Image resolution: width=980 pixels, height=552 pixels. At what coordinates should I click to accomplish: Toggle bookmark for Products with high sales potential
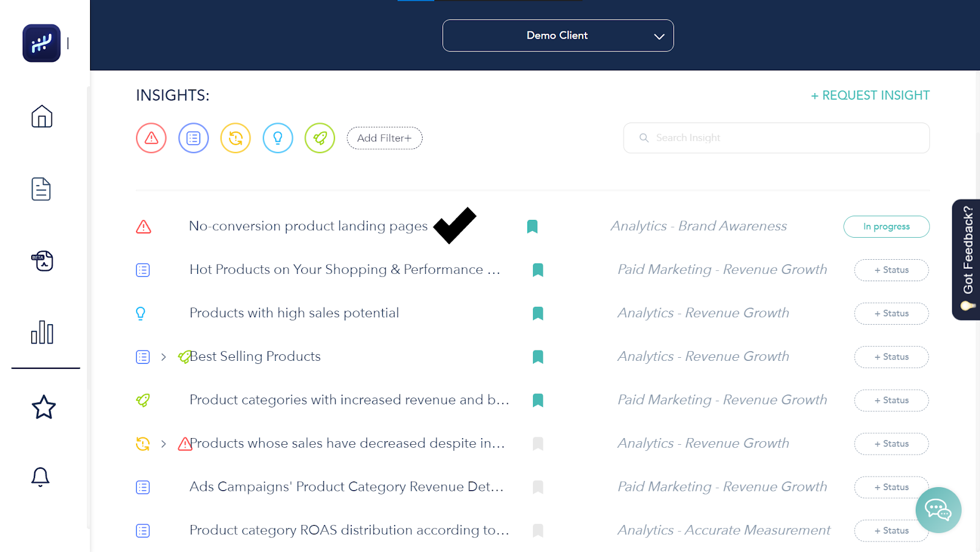tap(538, 314)
